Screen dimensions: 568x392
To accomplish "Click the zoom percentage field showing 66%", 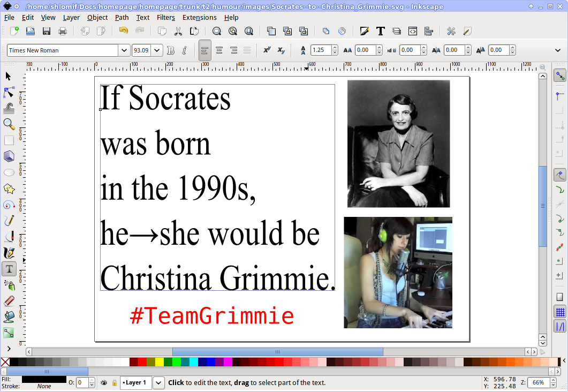I will click(539, 382).
